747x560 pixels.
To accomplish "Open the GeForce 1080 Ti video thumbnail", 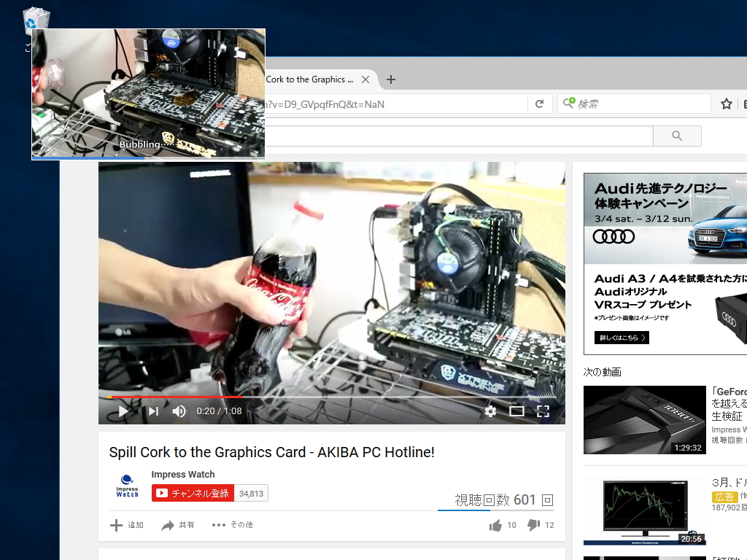I will click(x=645, y=419).
